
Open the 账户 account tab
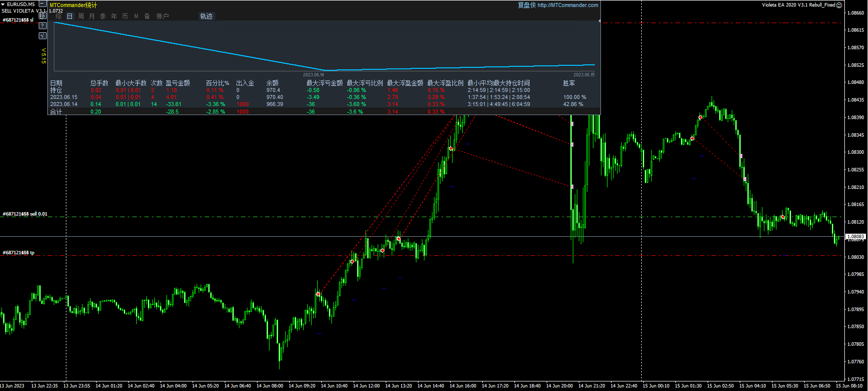click(x=162, y=16)
